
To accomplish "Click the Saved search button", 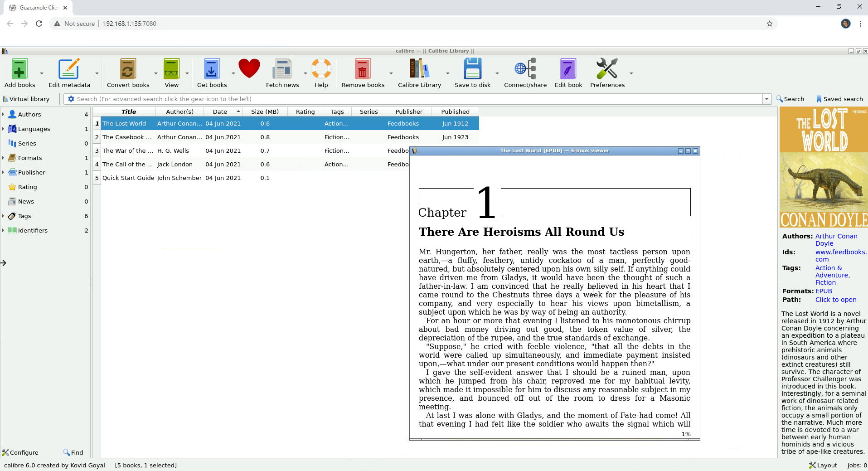I will pos(839,99).
